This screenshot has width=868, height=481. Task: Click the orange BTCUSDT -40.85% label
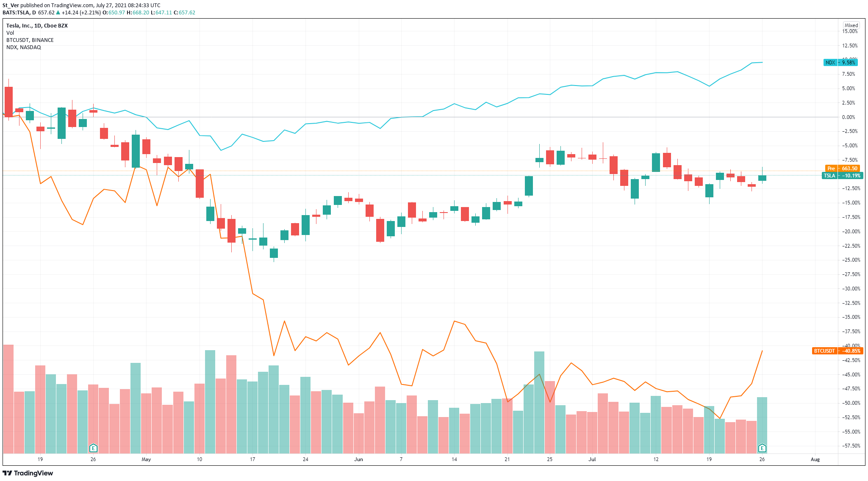[837, 351]
